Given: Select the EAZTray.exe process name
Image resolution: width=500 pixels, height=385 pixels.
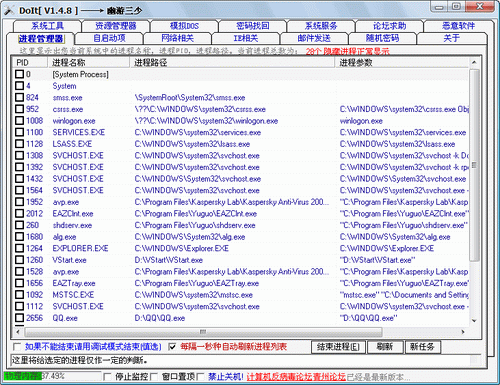Looking at the screenshot, I should click(x=74, y=283).
